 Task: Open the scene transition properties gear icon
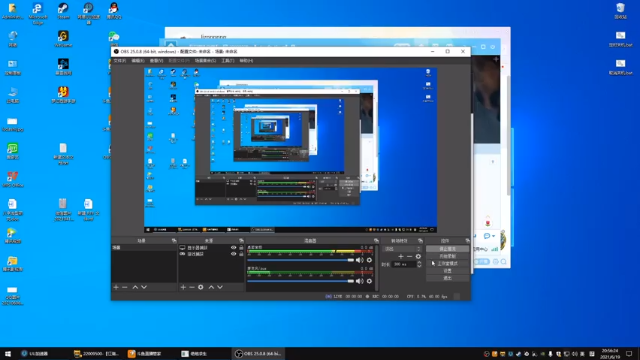point(418,256)
